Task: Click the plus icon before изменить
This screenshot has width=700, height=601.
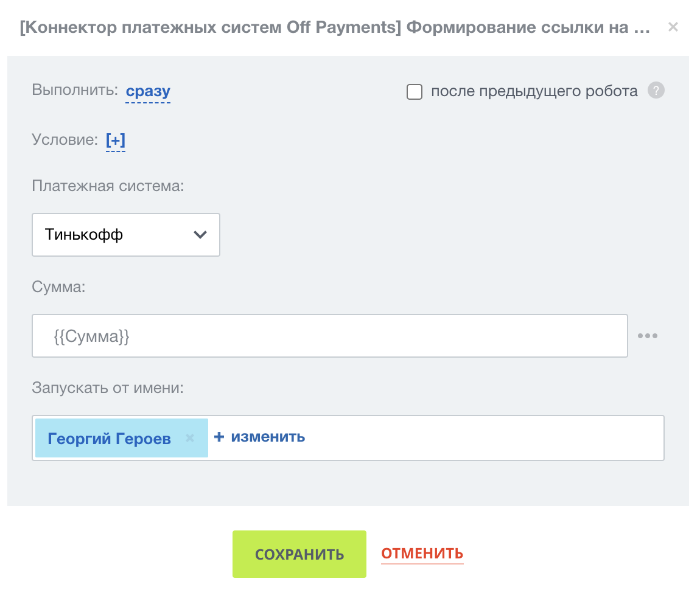Action: [x=219, y=437]
